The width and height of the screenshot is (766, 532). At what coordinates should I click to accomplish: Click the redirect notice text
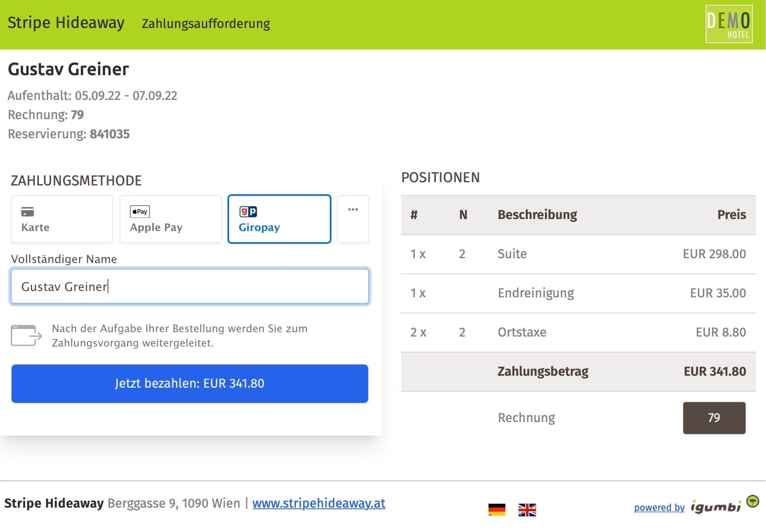(180, 336)
